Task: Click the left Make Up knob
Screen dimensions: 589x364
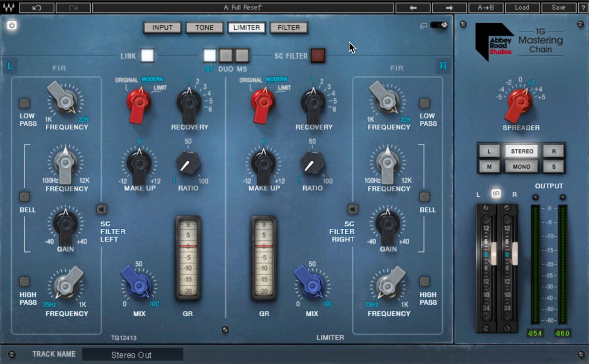Action: coord(139,164)
